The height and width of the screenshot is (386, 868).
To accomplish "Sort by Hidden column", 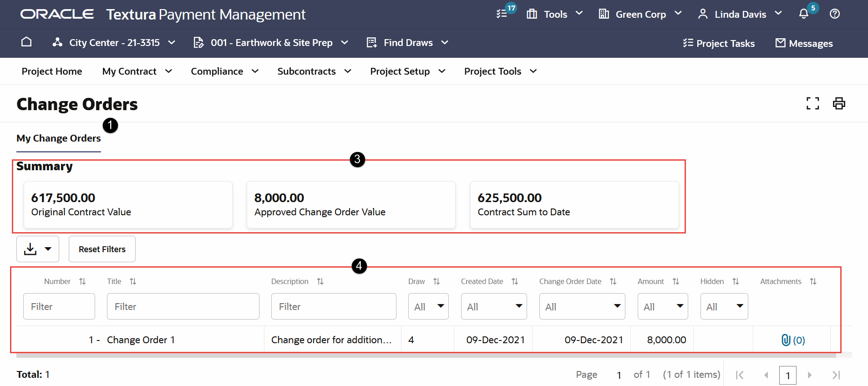I will click(736, 281).
